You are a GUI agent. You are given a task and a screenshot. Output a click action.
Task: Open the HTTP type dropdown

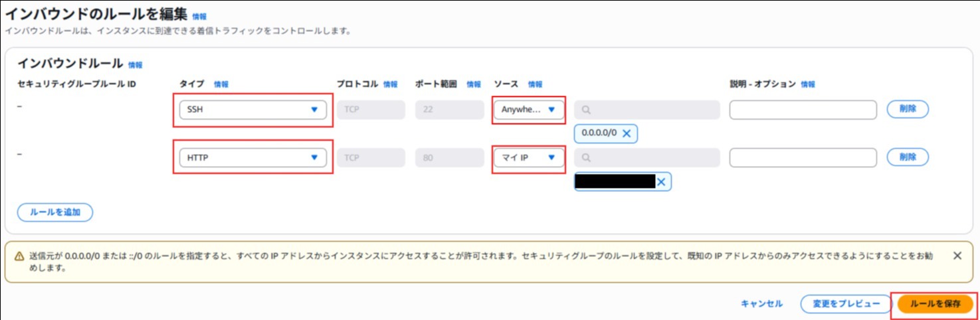tap(252, 157)
